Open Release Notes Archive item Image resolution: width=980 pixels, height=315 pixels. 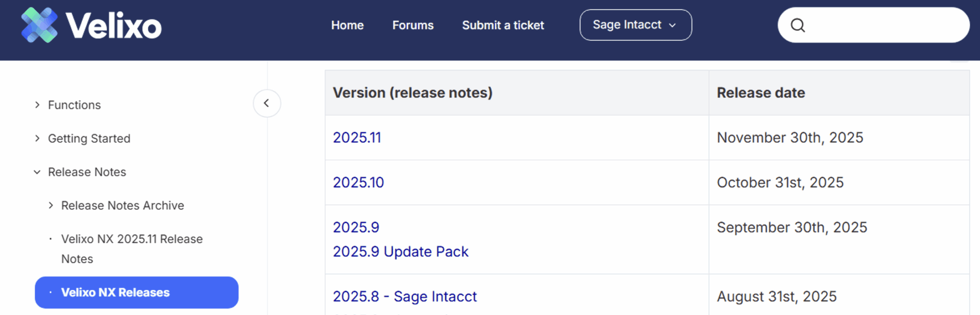122,205
